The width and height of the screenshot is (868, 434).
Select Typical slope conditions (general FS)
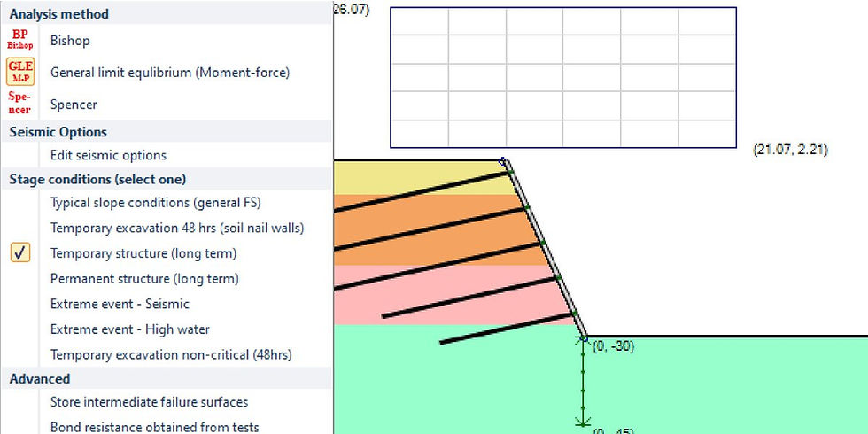[x=156, y=203]
